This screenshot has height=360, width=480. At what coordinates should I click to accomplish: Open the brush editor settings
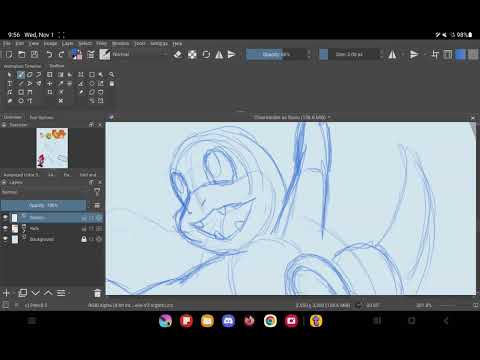(91, 54)
